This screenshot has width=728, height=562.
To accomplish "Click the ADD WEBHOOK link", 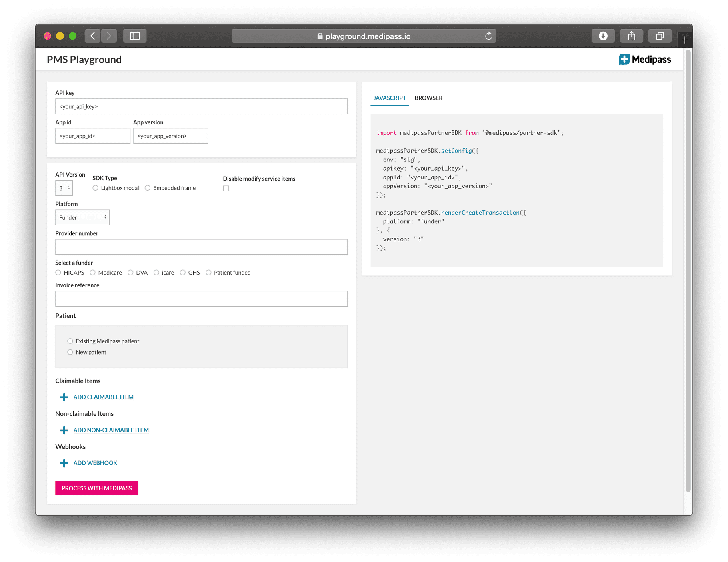I will point(95,463).
